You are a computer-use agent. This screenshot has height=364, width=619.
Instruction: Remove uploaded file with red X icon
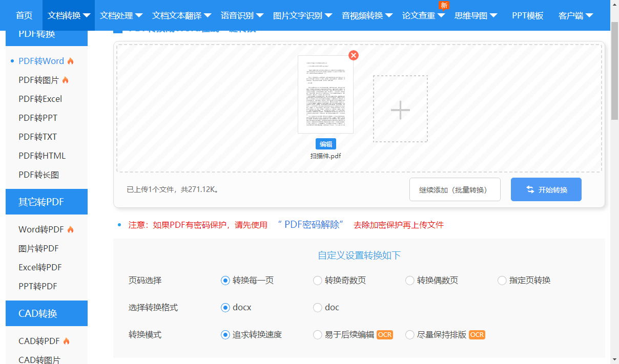point(353,55)
